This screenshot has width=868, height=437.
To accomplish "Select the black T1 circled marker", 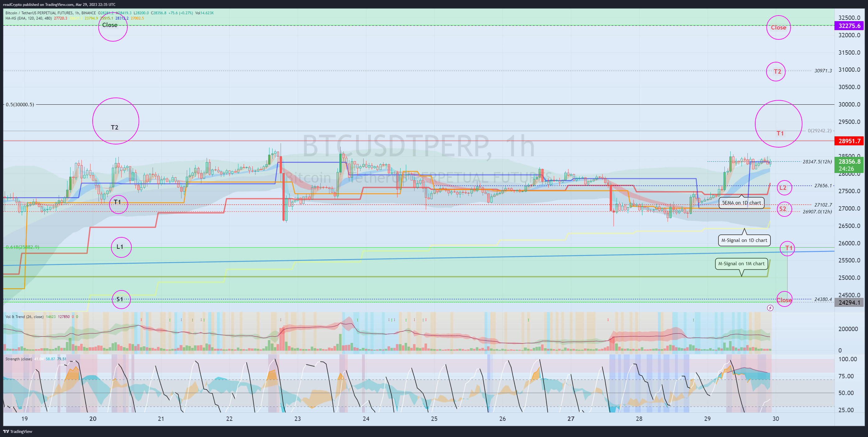I will [119, 204].
